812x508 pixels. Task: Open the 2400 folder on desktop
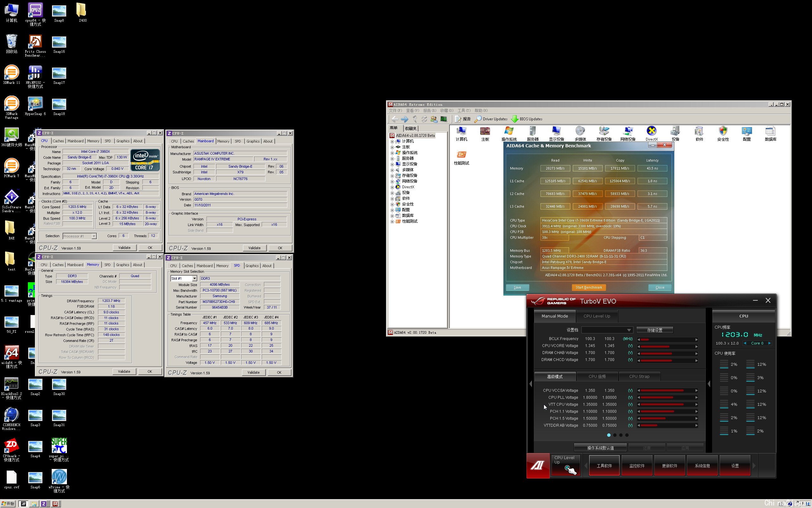point(82,12)
